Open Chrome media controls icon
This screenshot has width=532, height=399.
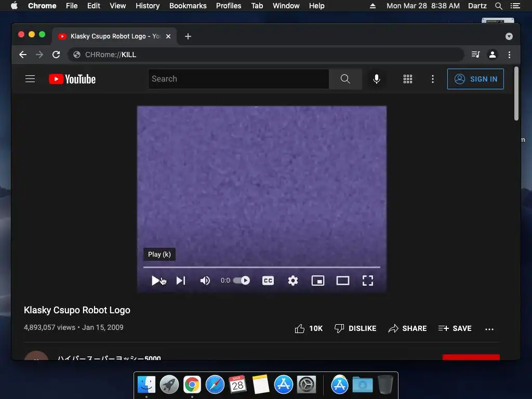(x=476, y=55)
